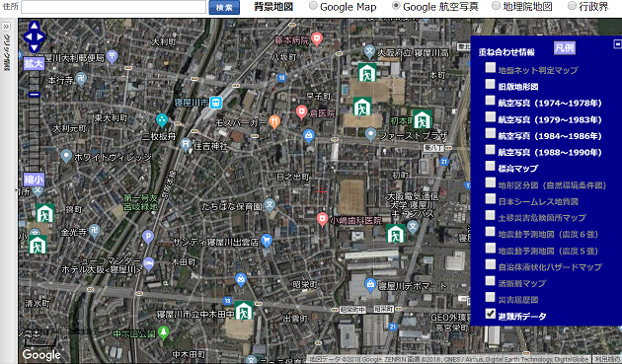Viewport: 622px width, 364px height.
Task: Enable 地盤ネット判定マップ overlay
Action: [491, 68]
